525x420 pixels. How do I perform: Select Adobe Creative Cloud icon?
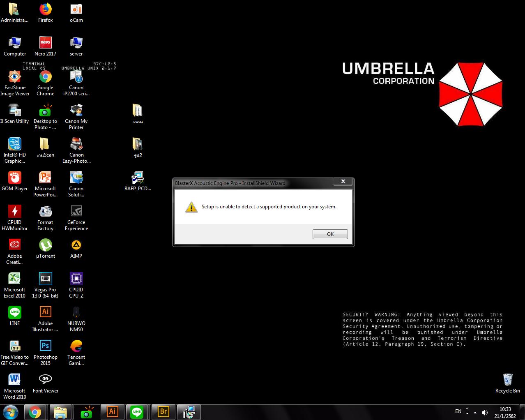point(15,252)
